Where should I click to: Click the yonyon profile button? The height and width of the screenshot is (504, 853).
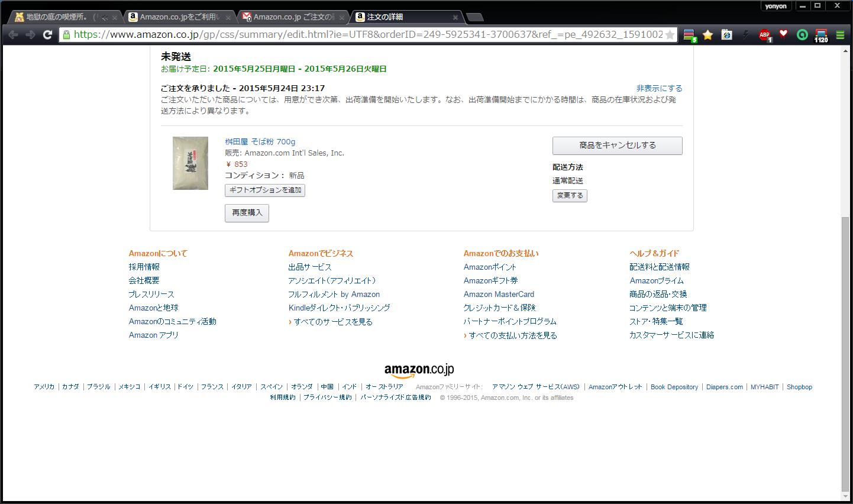tap(776, 6)
